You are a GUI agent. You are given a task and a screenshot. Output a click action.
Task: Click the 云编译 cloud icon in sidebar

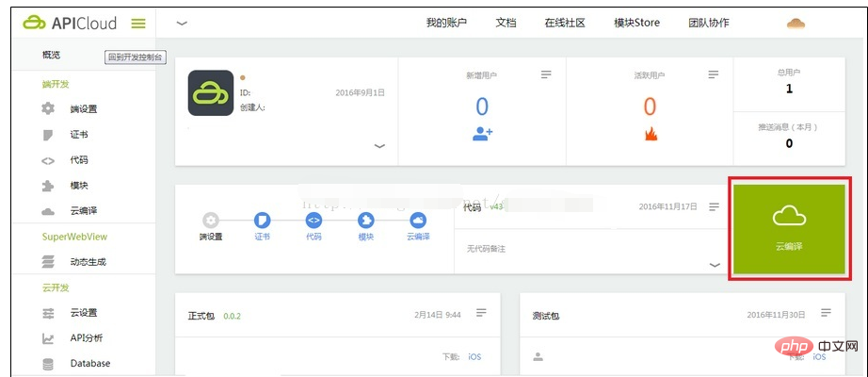(48, 212)
